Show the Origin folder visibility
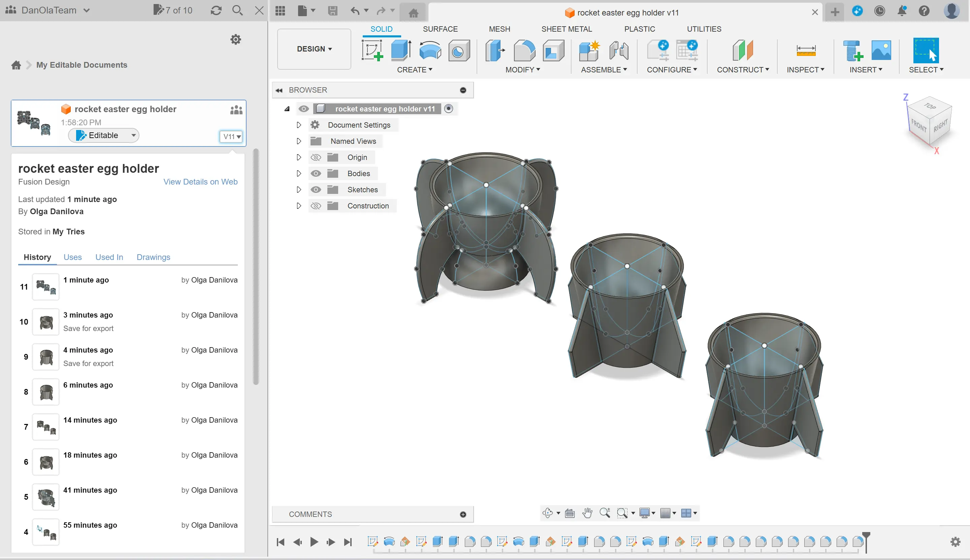This screenshot has height=560, width=970. point(316,157)
